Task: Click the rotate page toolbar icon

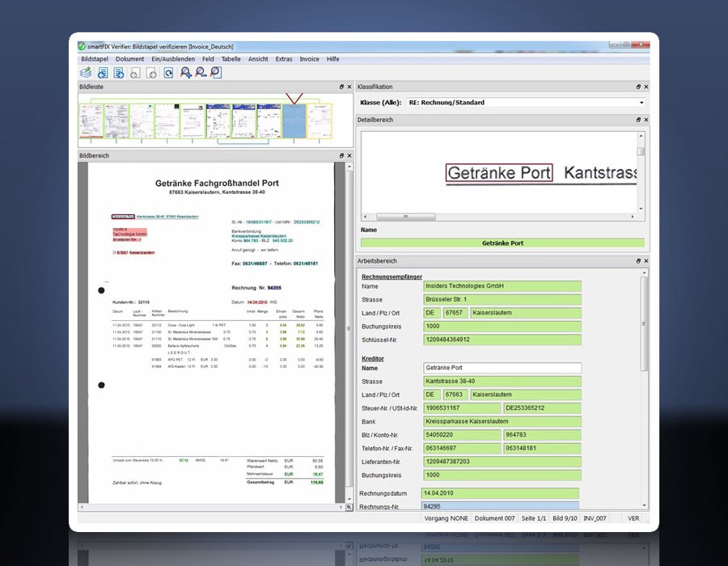Action: pyautogui.click(x=168, y=73)
